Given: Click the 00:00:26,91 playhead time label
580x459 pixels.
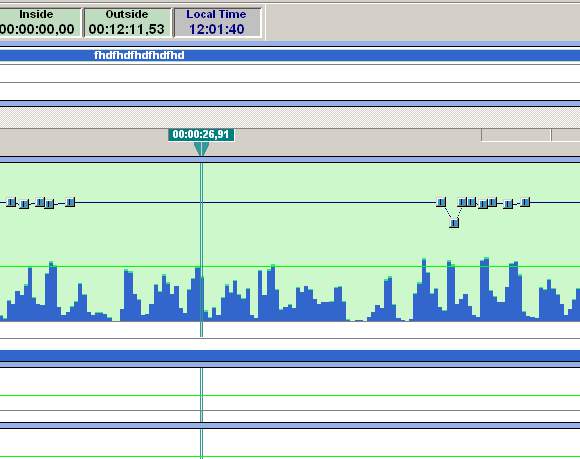Looking at the screenshot, I should point(201,134).
